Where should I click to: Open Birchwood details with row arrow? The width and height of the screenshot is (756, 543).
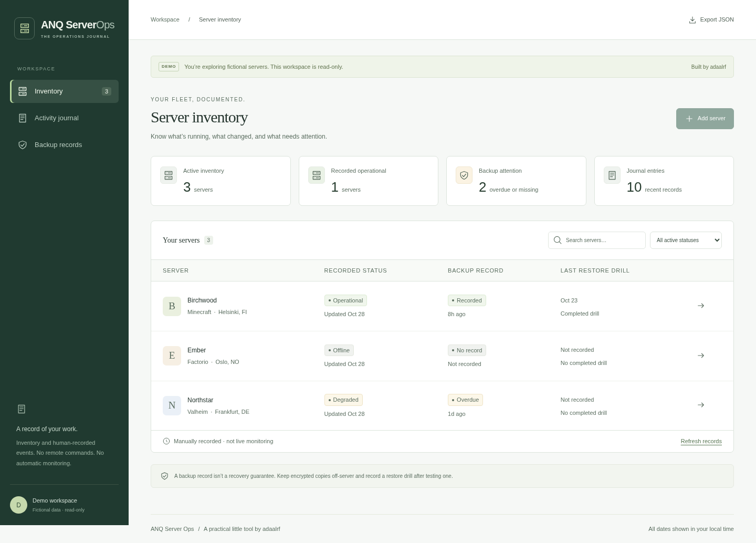coord(701,306)
